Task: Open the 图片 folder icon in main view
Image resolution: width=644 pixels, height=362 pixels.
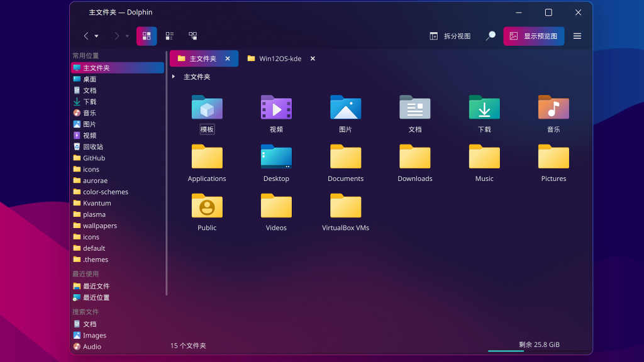Action: [x=345, y=107]
